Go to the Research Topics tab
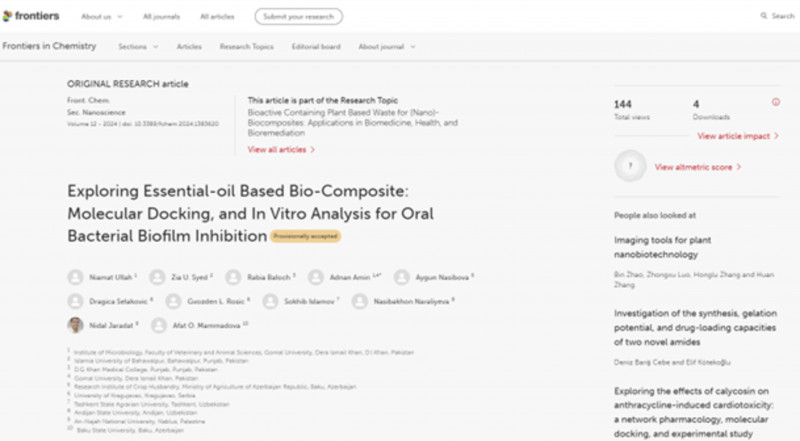This screenshot has height=441, width=800. (245, 47)
